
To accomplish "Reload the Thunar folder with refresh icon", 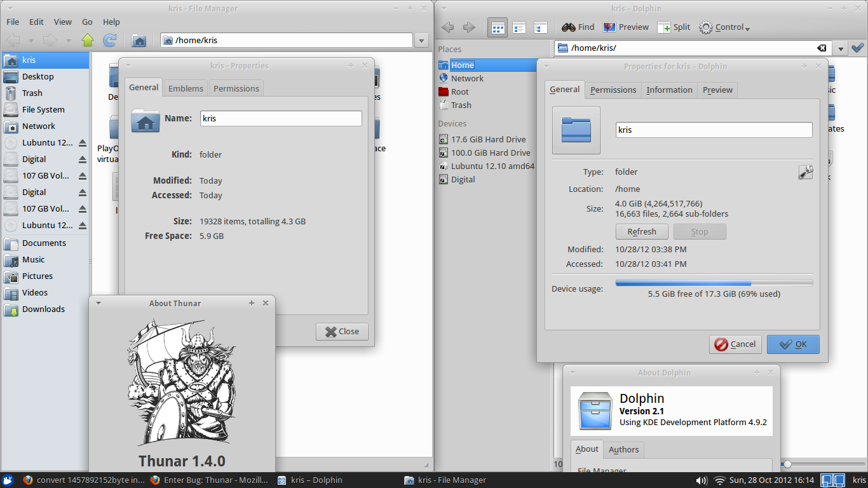I will tap(110, 41).
